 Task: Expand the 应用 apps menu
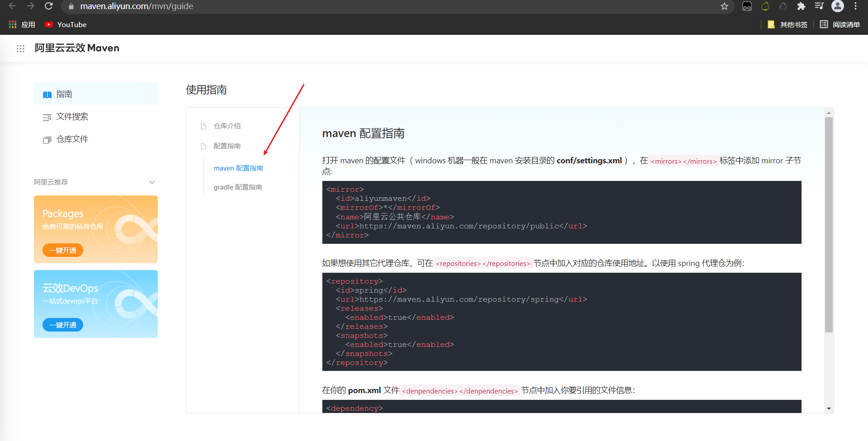click(x=21, y=24)
